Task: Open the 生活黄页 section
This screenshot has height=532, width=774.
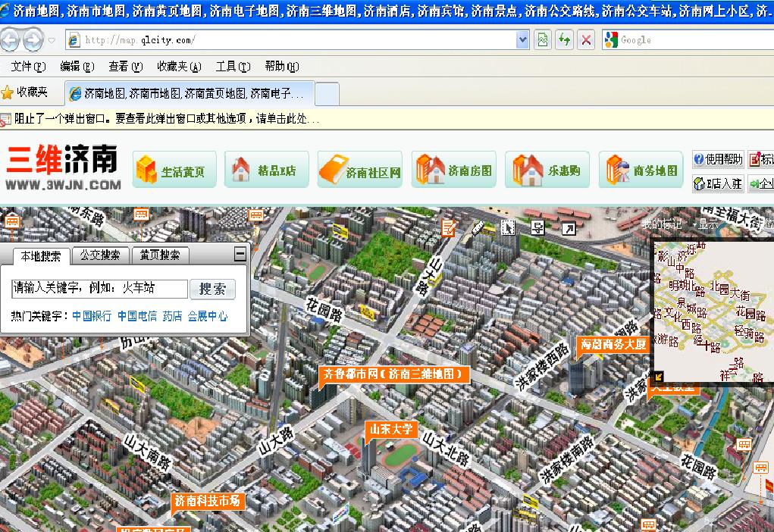Action: [x=174, y=170]
